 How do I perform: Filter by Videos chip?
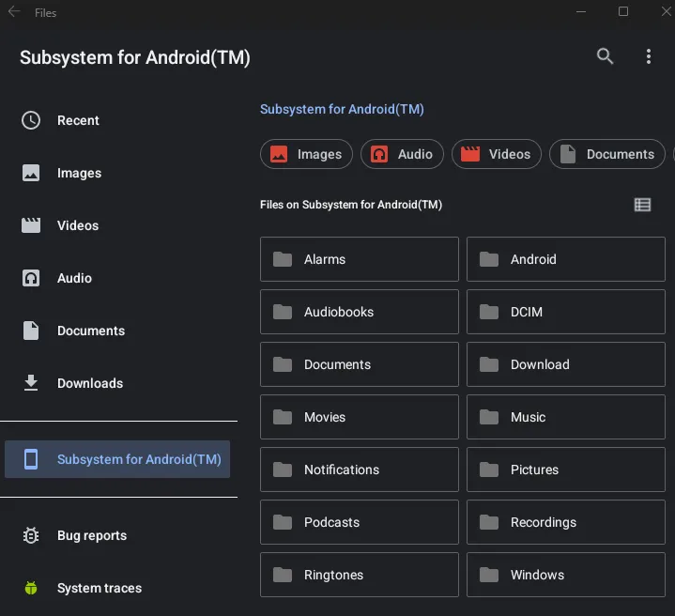pos(497,154)
